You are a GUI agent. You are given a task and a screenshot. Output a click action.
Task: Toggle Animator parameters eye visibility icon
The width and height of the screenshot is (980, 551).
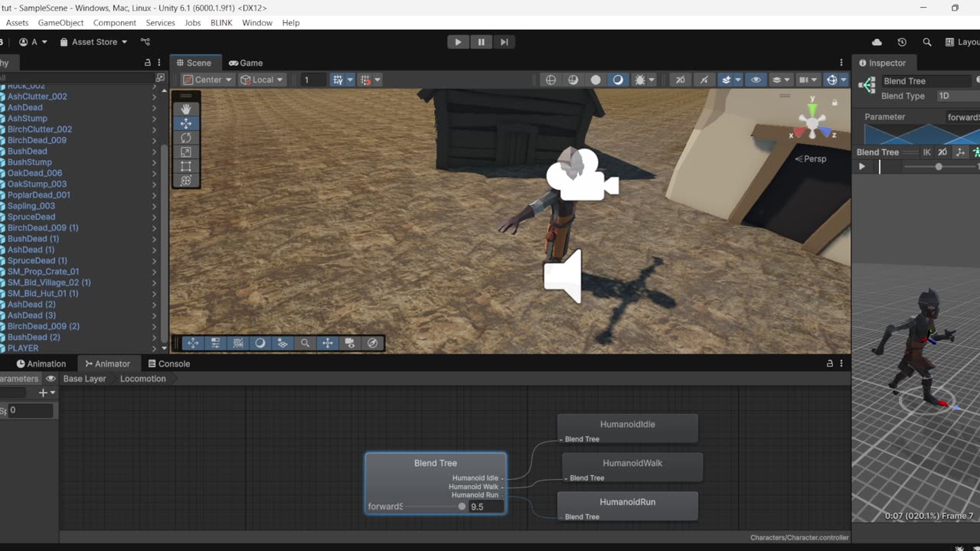pyautogui.click(x=51, y=379)
